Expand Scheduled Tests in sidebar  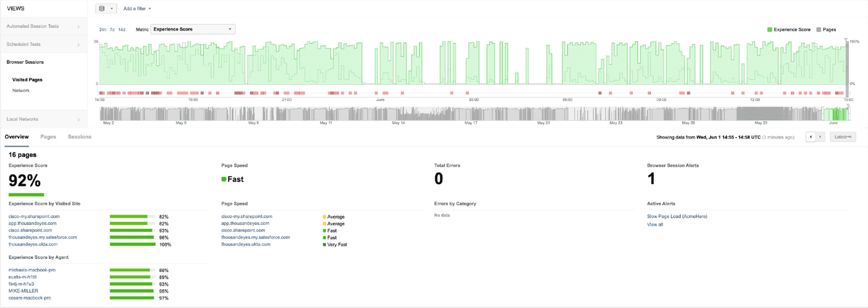[x=43, y=44]
